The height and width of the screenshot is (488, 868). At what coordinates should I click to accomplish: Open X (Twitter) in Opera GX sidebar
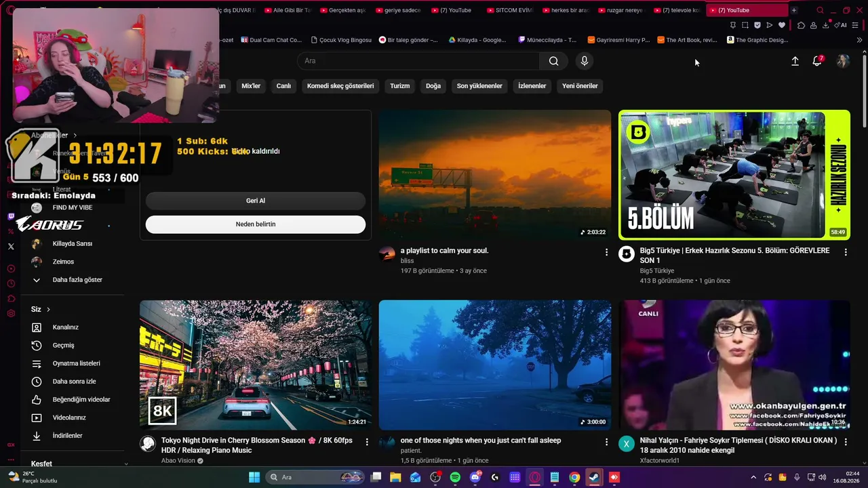pyautogui.click(x=11, y=247)
